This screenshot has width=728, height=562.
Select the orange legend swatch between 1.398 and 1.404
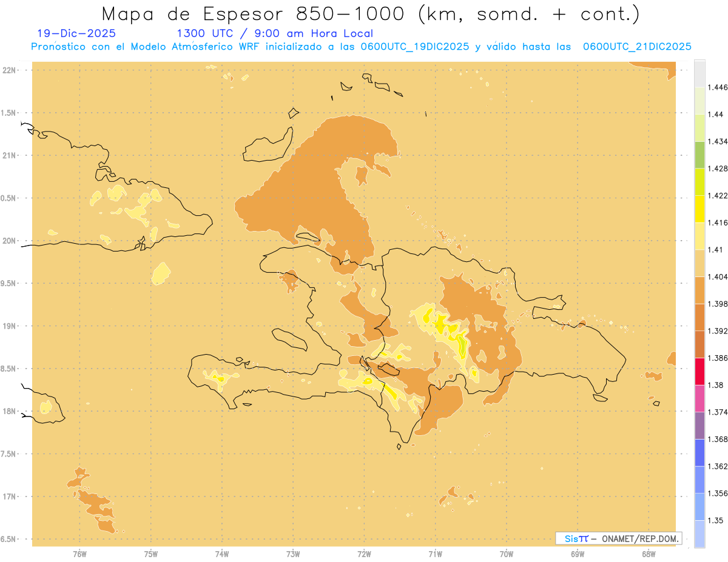click(699, 290)
